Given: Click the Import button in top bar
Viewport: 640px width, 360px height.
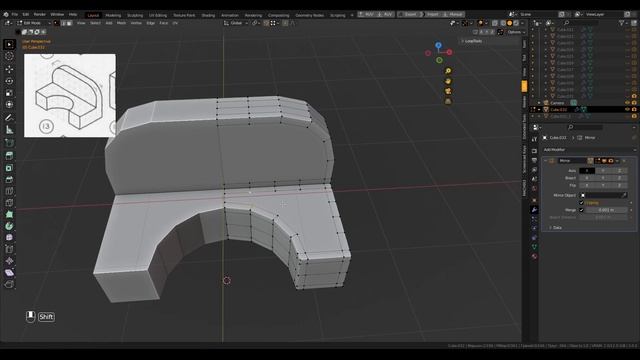Looking at the screenshot, I should click(431, 14).
